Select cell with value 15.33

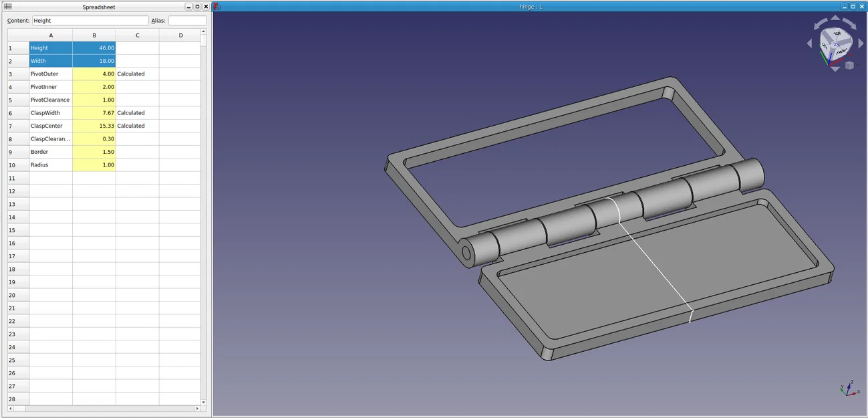tap(94, 126)
